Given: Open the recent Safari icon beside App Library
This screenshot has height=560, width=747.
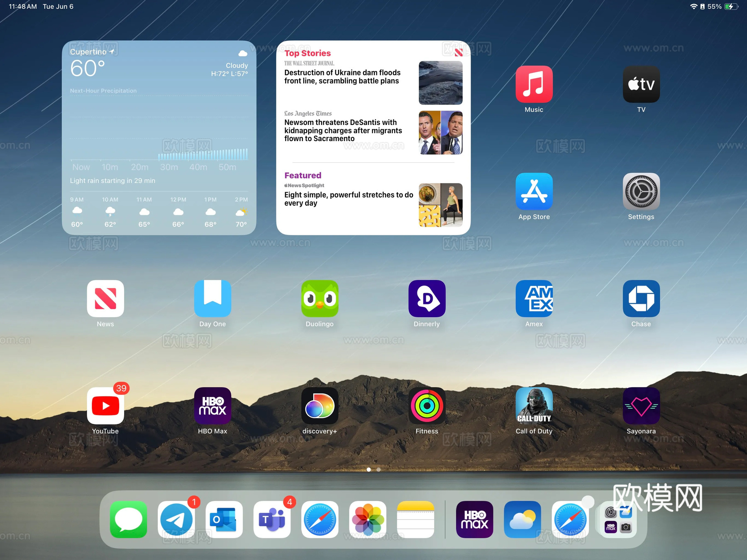Looking at the screenshot, I should point(570,519).
